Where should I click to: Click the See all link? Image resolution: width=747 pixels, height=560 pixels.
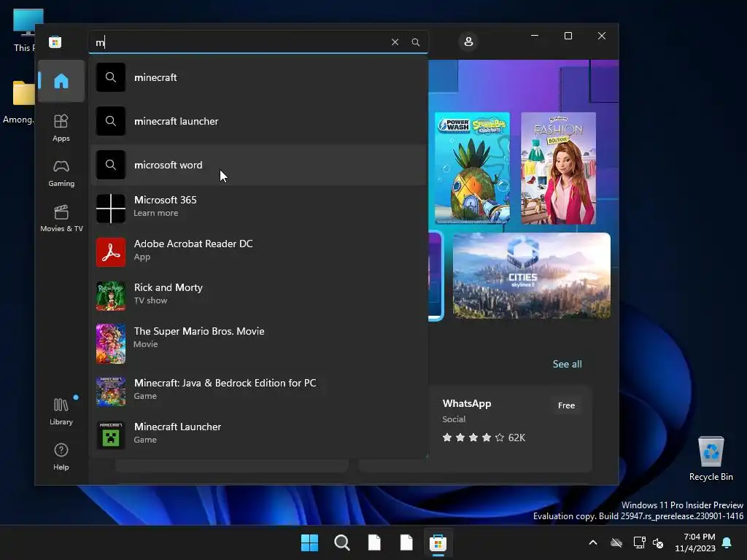click(x=567, y=364)
